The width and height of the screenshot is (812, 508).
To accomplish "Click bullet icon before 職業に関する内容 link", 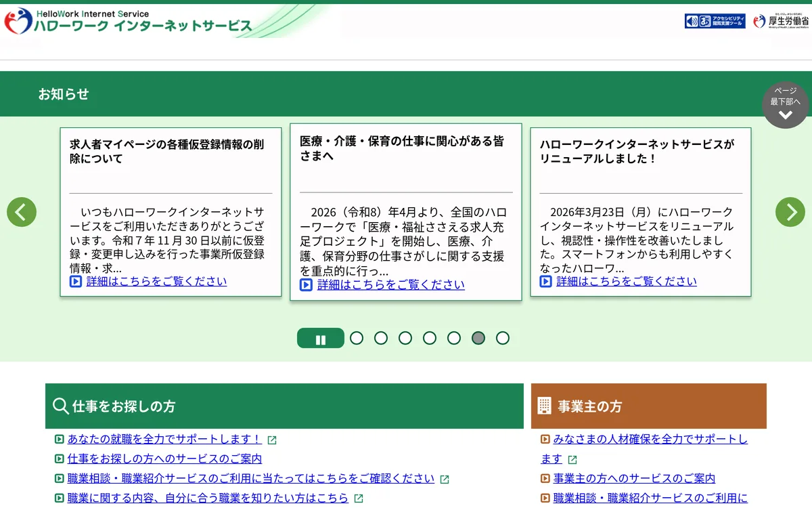I will (x=60, y=499).
